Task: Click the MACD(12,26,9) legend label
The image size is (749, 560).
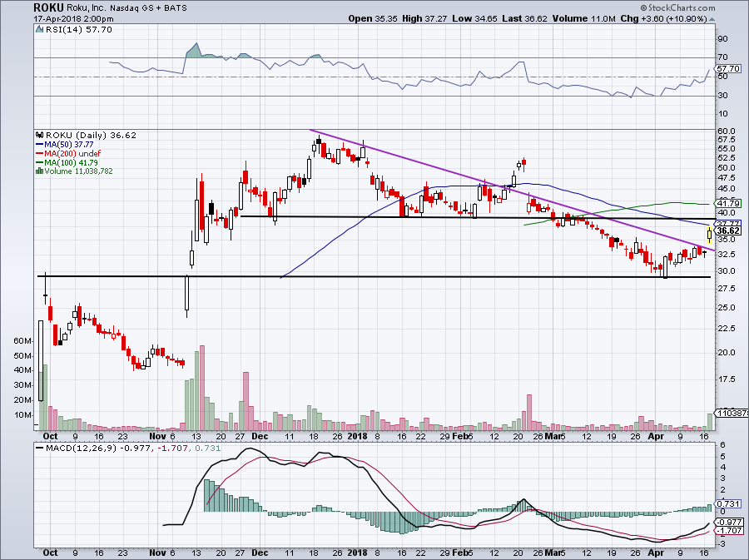Action: point(82,448)
